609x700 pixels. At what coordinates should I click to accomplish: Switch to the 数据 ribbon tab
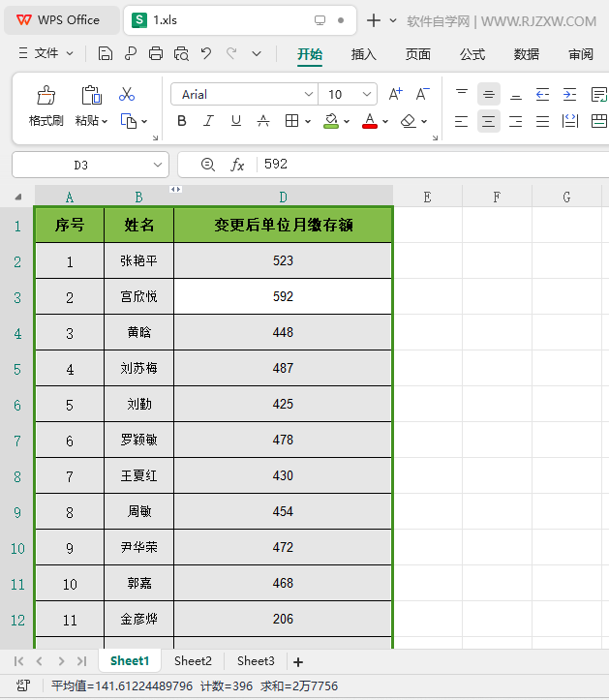[x=527, y=54]
